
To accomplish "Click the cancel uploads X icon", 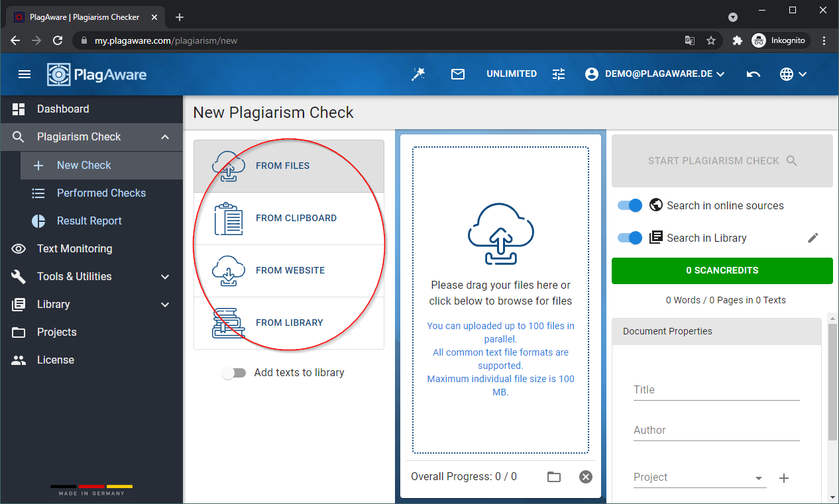I will 585,477.
